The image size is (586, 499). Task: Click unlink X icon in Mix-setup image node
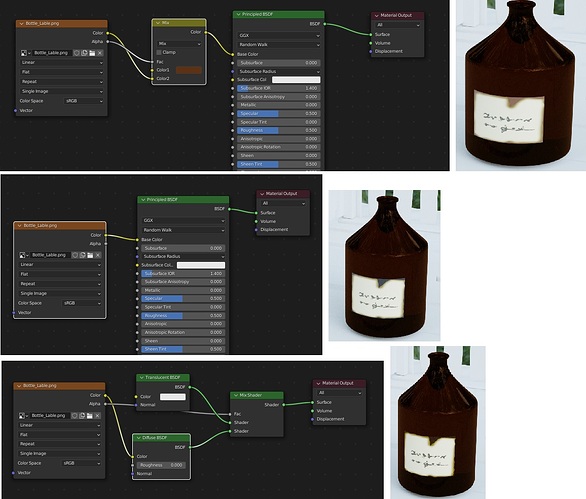(100, 53)
